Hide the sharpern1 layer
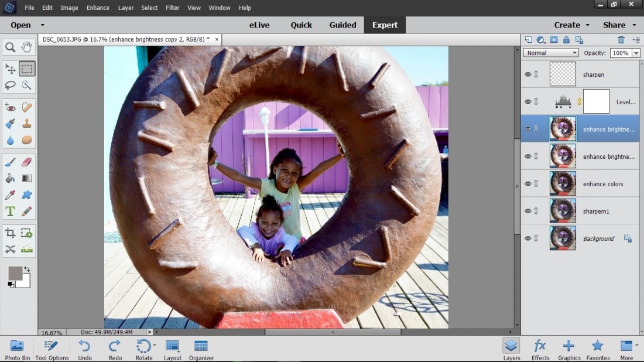 pyautogui.click(x=527, y=211)
